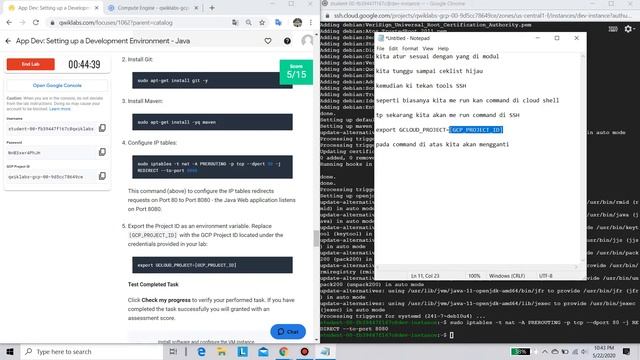Switch to Compute Engine tab
This screenshot has height=360, width=640.
click(153, 8)
